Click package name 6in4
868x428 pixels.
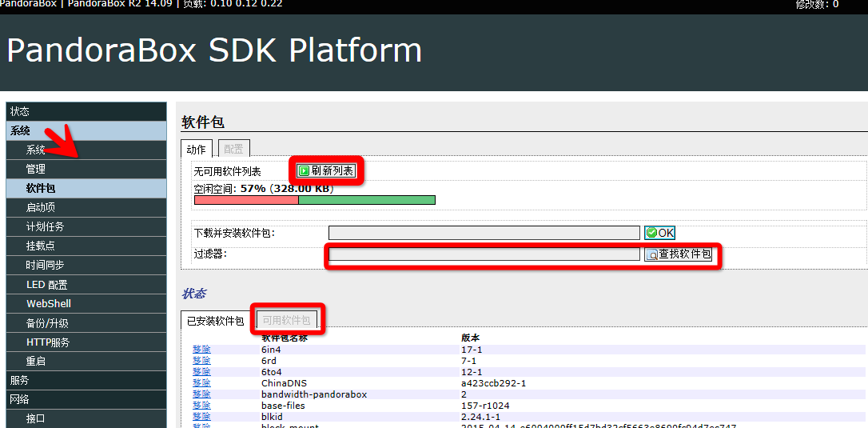tap(273, 350)
